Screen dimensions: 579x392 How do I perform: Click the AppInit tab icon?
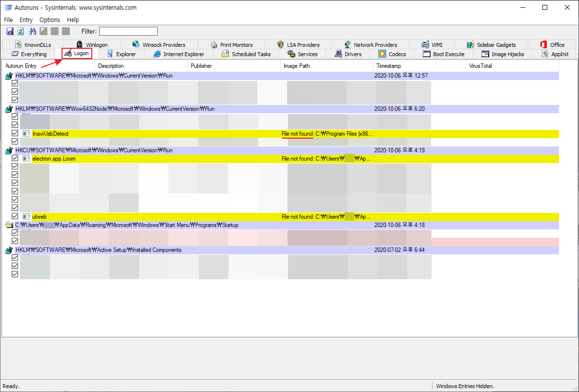(x=545, y=54)
